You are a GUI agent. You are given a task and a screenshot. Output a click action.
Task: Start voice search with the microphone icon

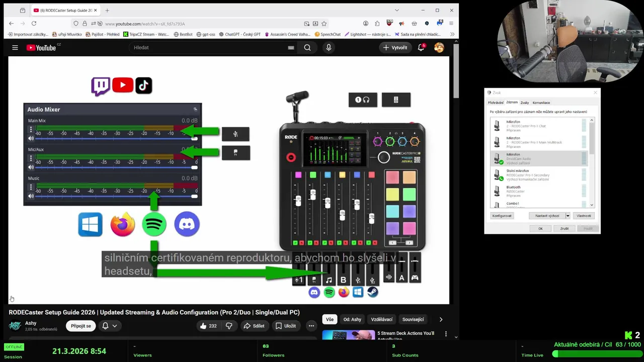(329, 47)
